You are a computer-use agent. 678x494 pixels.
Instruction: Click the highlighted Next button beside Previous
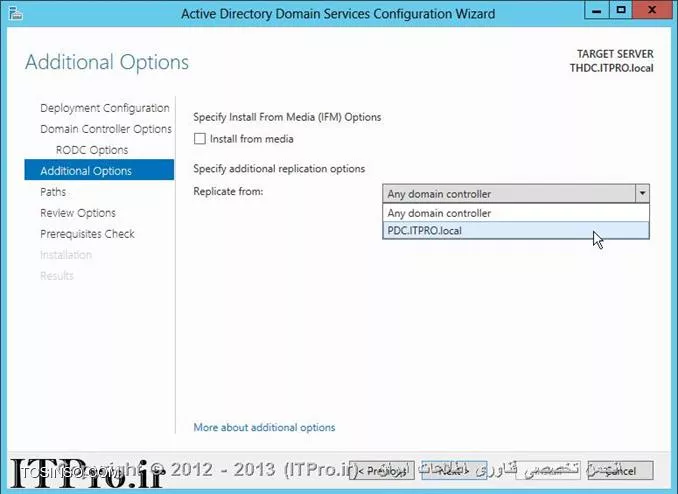tap(454, 470)
